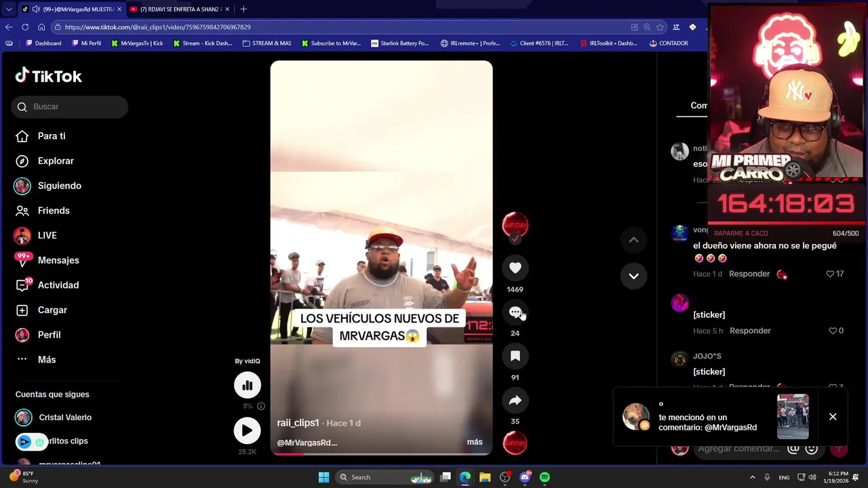Open the volume speaker tray icon
This screenshot has width=868, height=488.
coord(812,477)
